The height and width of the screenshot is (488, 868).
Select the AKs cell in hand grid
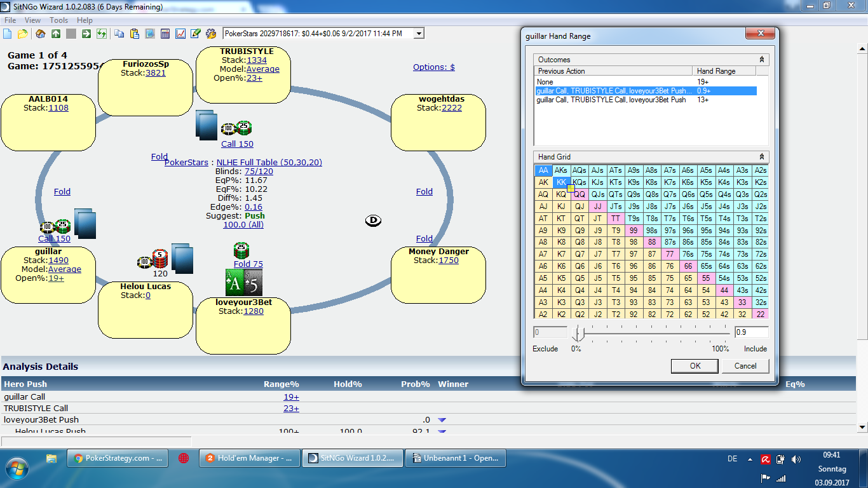(561, 170)
